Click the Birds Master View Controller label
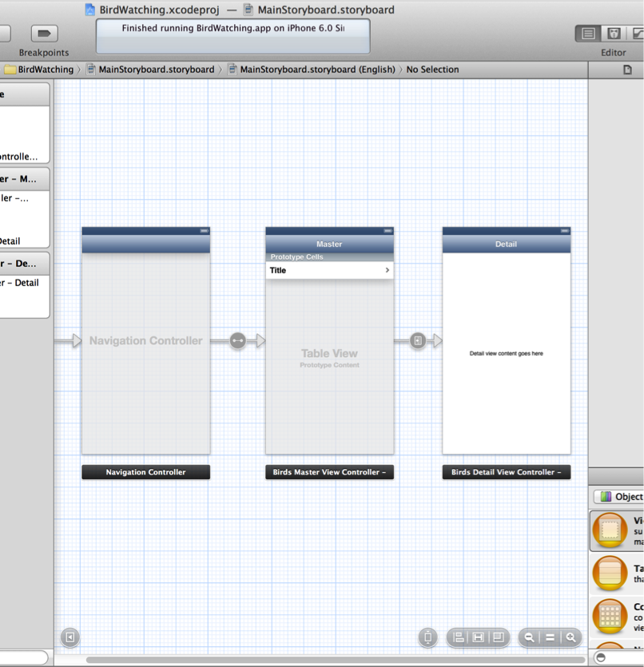This screenshot has width=644, height=667. [x=329, y=472]
